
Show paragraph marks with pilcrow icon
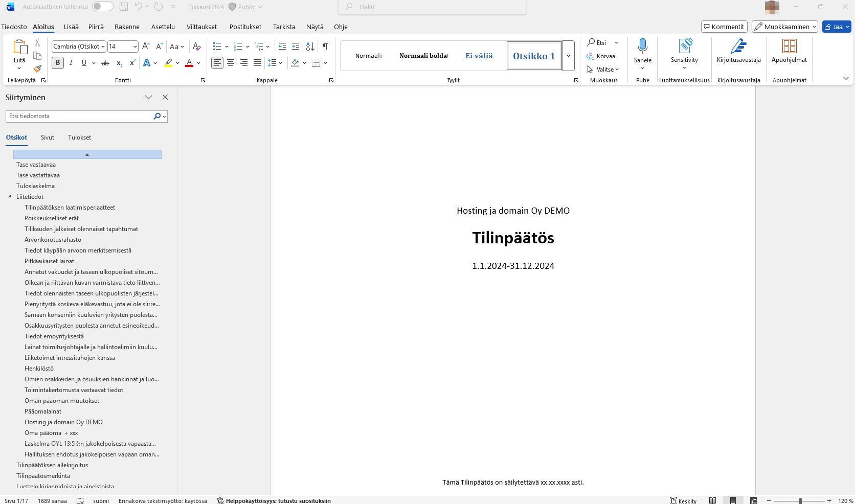click(325, 47)
